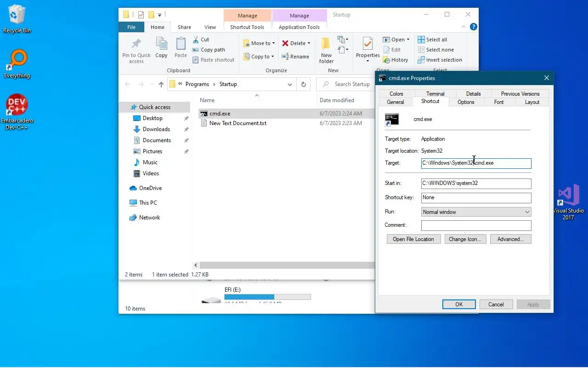Open the Embarcadero Dev-C++ desktop icon

coord(17,112)
